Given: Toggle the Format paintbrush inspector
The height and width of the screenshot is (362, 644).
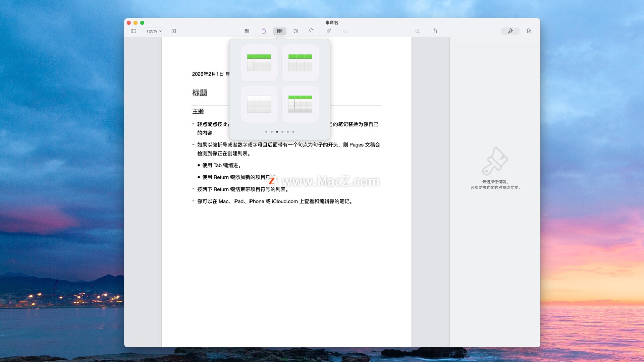Looking at the screenshot, I should tap(510, 31).
